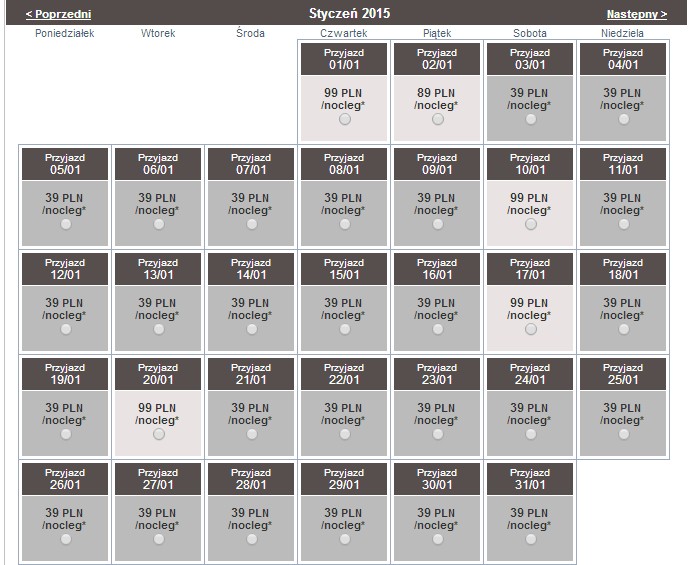695x565 pixels.
Task: Click the Wtorek column heading
Action: (x=158, y=33)
